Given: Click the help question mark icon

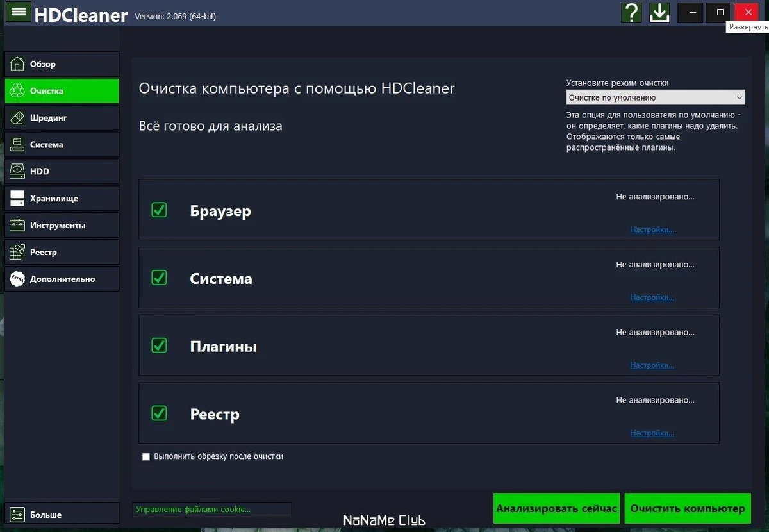Looking at the screenshot, I should [x=632, y=12].
